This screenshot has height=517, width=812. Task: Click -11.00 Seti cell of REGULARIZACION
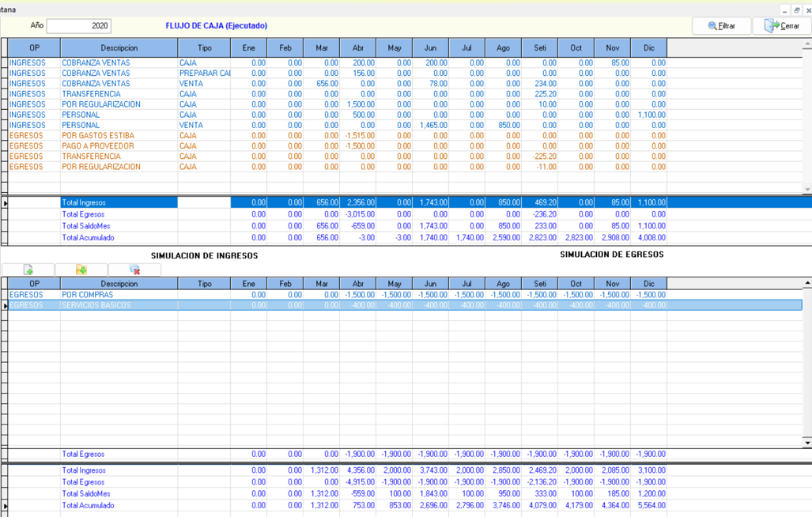[540, 167]
